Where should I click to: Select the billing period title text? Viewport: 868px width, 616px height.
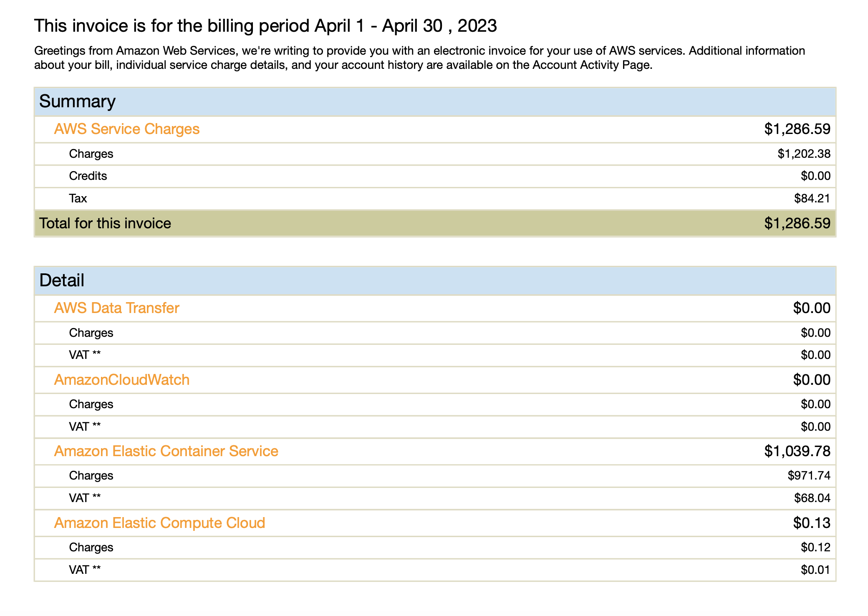(x=265, y=26)
